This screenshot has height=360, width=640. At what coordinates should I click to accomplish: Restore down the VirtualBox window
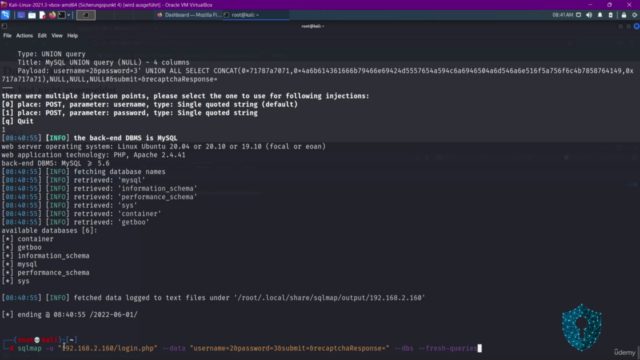click(x=609, y=5)
